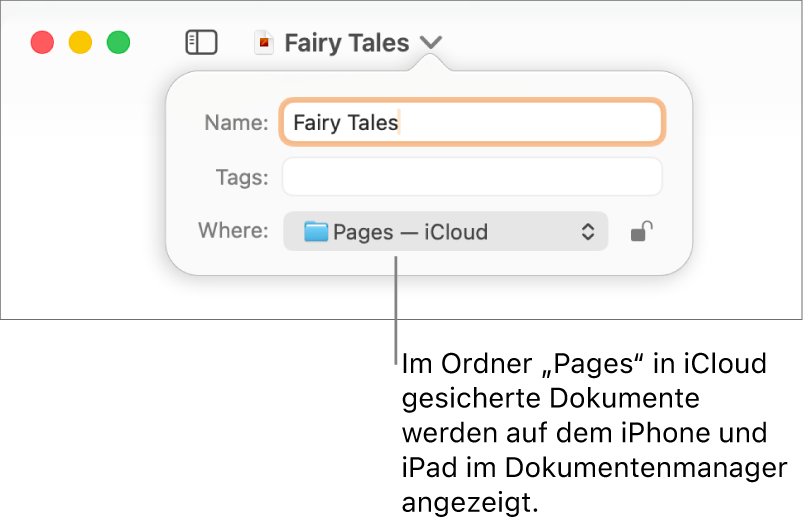Image resolution: width=804 pixels, height=523 pixels.
Task: Toggle the sidebar view icon
Action: click(201, 42)
